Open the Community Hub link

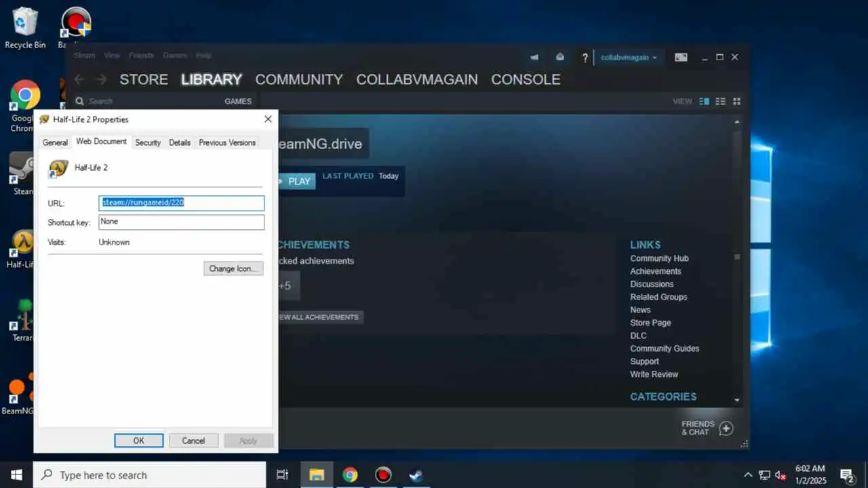coord(659,258)
